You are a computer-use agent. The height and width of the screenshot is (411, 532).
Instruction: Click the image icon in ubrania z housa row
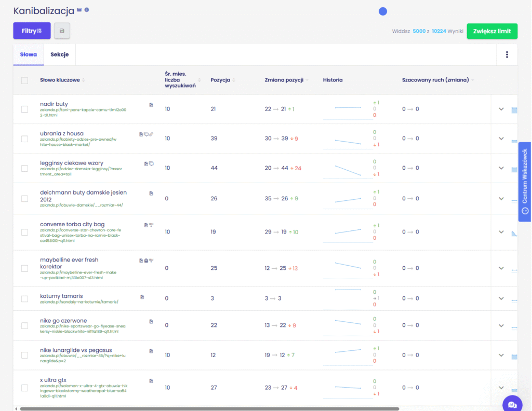coord(141,134)
